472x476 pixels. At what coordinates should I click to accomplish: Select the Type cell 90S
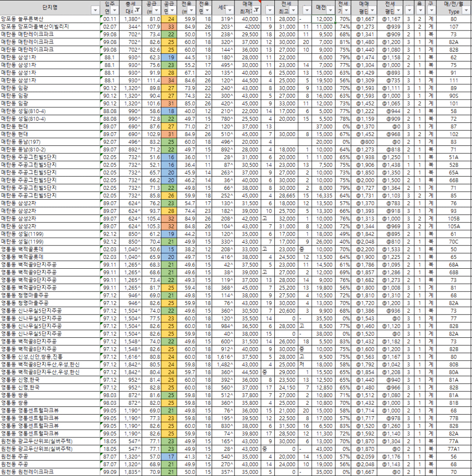454,96
